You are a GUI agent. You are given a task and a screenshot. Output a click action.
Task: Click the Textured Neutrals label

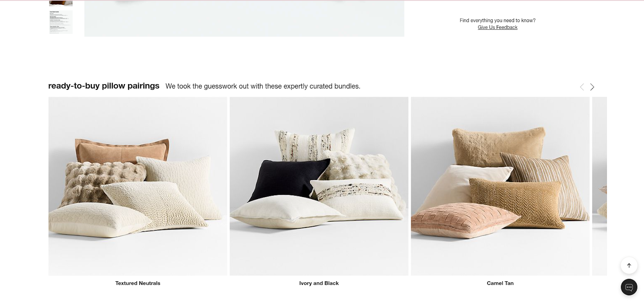pyautogui.click(x=138, y=283)
